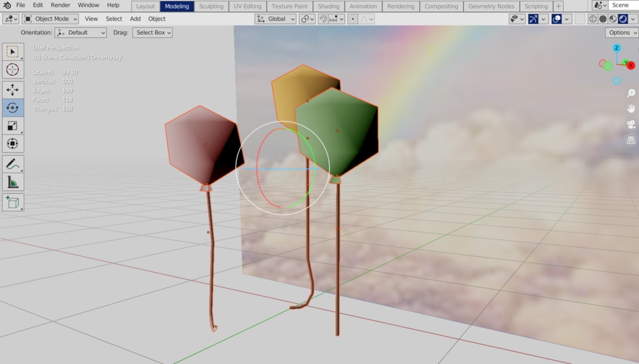The height and width of the screenshot is (364, 639).
Task: Open the Window menu
Action: (x=89, y=5)
